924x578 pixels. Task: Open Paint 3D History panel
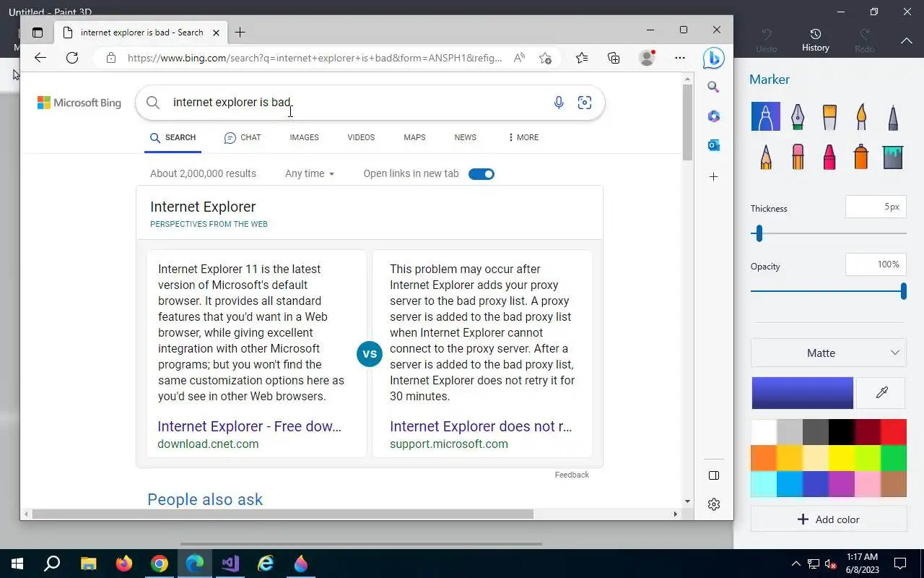[x=816, y=40]
